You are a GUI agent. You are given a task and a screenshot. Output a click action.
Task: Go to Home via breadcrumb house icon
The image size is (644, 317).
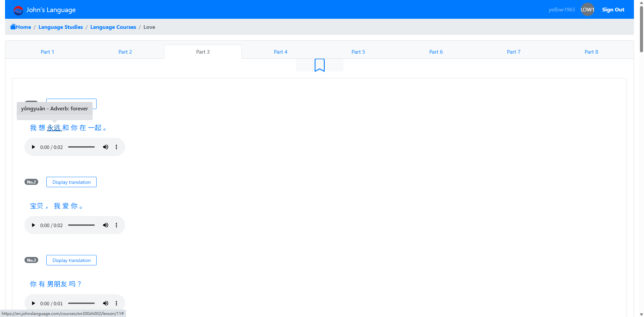[13, 27]
